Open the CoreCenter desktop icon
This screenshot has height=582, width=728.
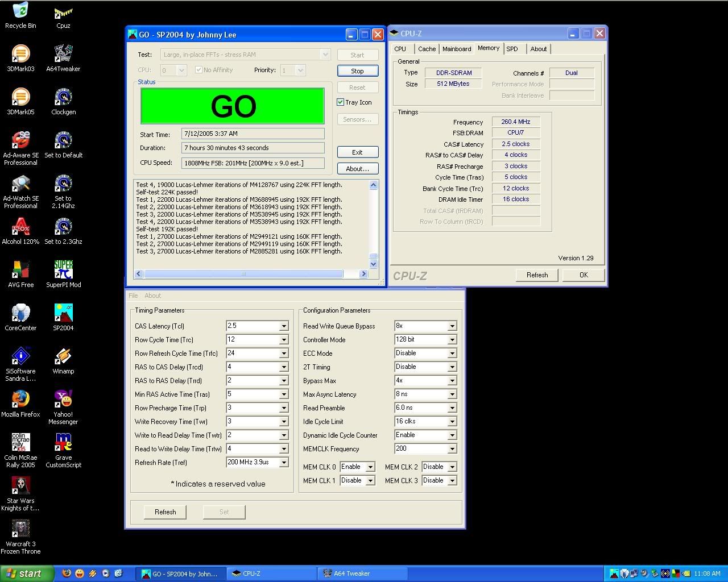coord(20,314)
